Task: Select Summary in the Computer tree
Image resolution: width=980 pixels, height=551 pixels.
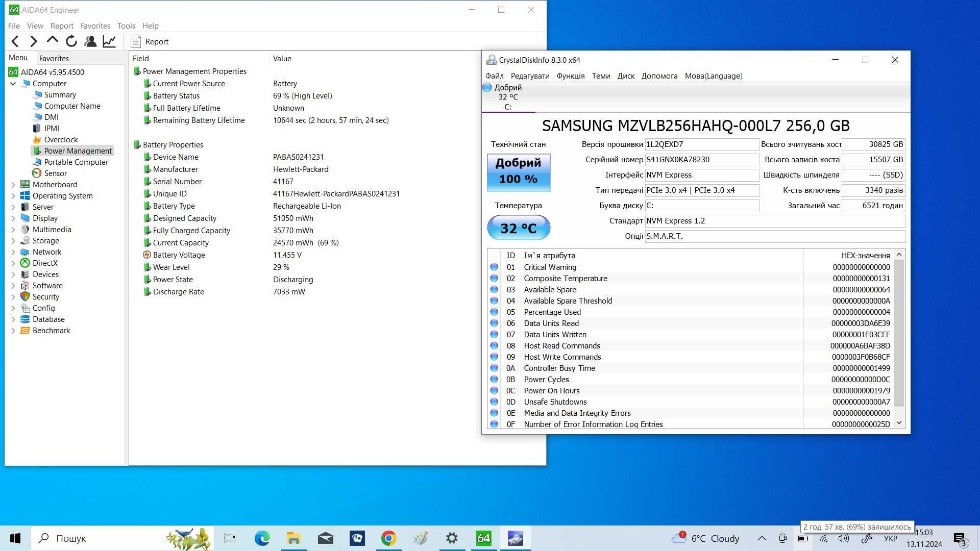Action: (x=60, y=95)
